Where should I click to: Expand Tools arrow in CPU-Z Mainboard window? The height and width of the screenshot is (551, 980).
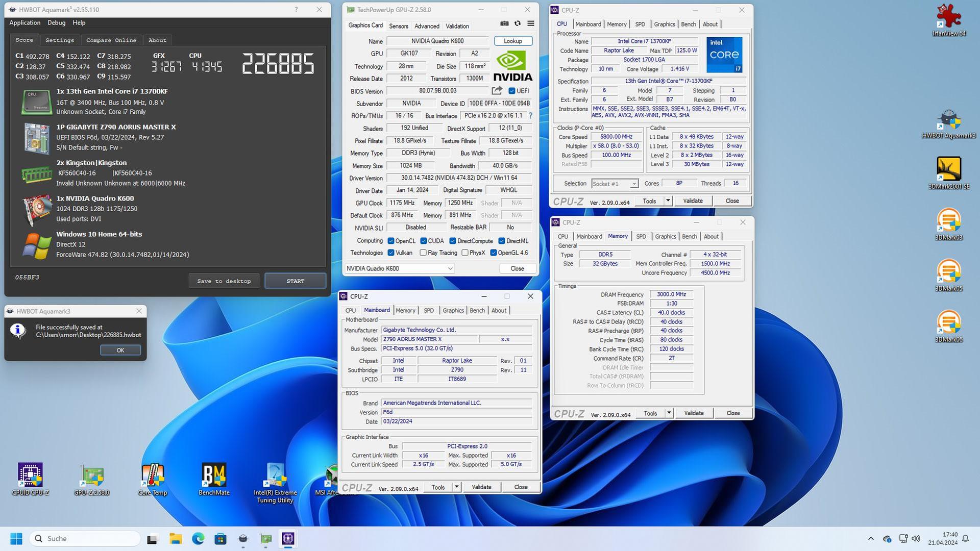(457, 487)
